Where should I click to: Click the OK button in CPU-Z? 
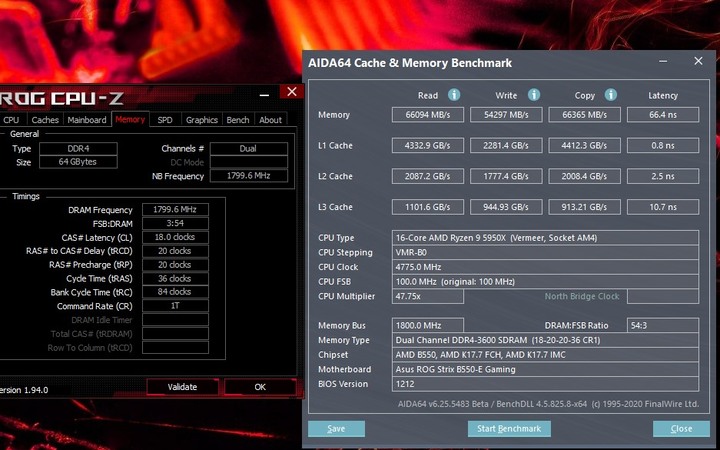[x=260, y=387]
